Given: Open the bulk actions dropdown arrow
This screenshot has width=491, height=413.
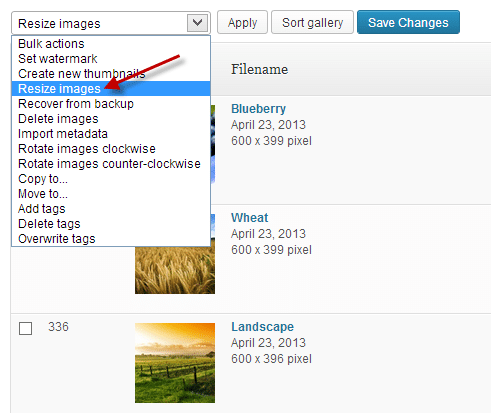Looking at the screenshot, I should tap(197, 23).
